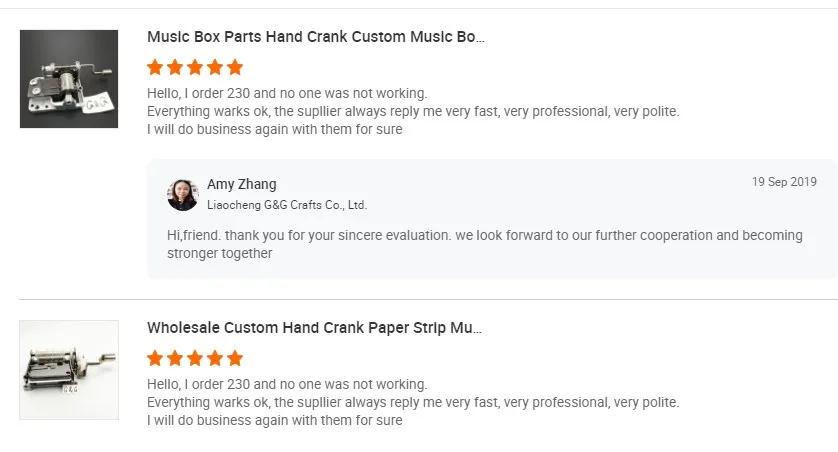Click second star of Wholesale Custom rating
Viewport: 838px width, 452px height.
pyautogui.click(x=175, y=358)
